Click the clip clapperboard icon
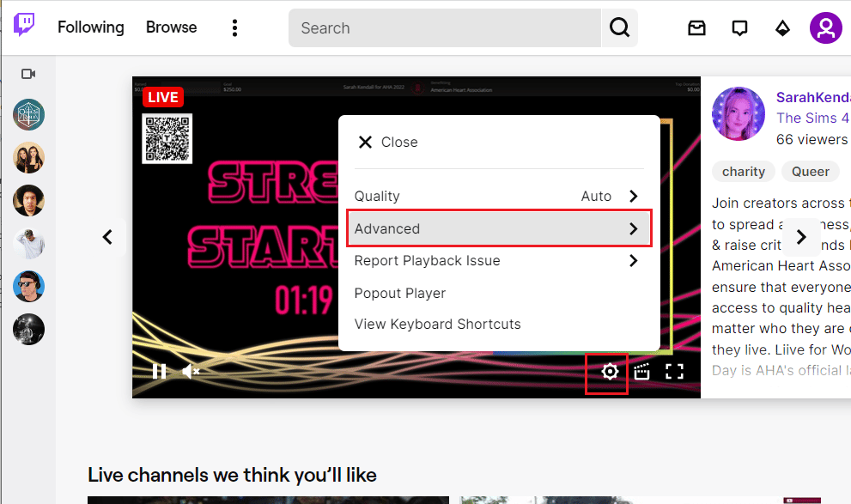 point(641,371)
